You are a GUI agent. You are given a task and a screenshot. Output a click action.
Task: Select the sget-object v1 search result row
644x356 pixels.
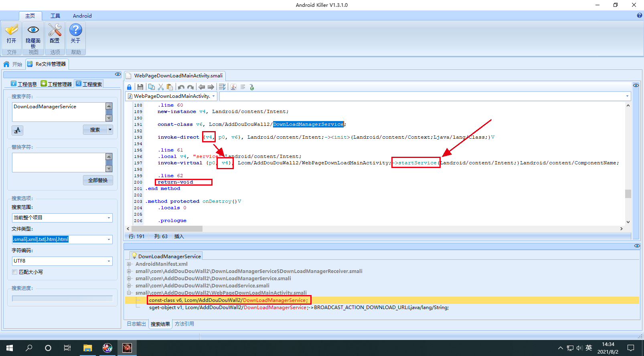click(x=299, y=307)
